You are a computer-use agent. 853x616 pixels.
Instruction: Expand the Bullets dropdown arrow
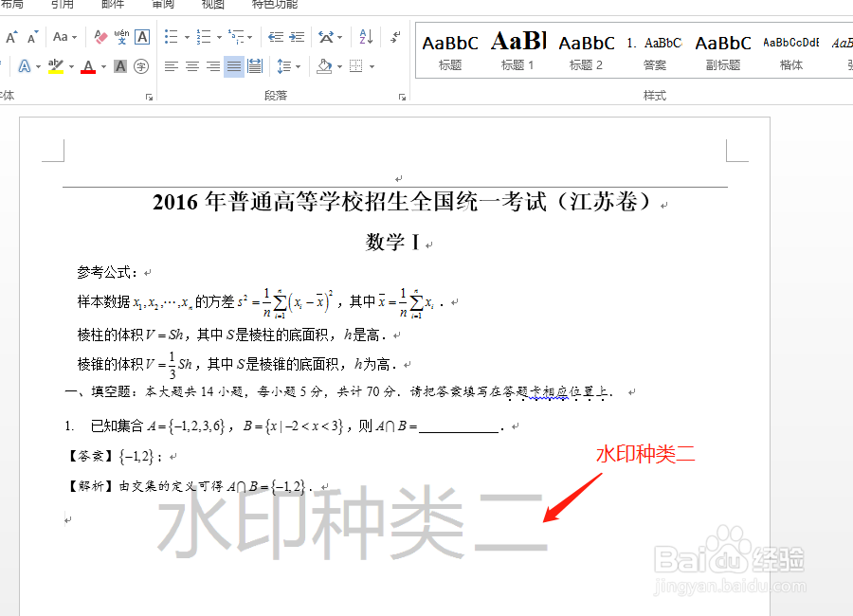click(187, 37)
